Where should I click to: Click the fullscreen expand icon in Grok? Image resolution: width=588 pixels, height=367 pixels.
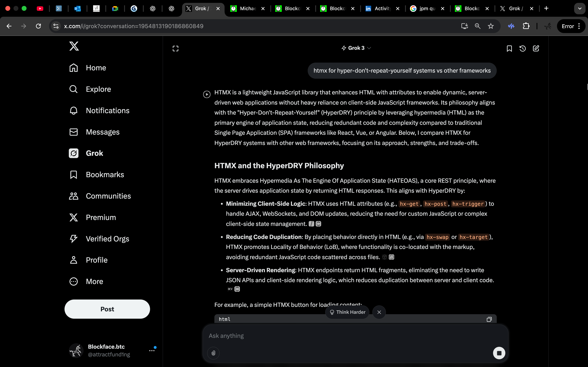coord(175,49)
